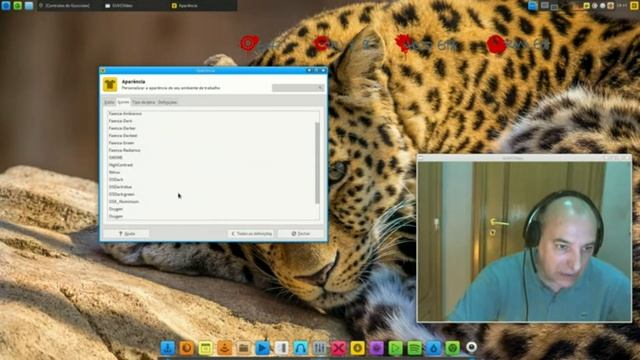Open the yellow download icon in the dock
Screen dimensions: 640x360
358,348
